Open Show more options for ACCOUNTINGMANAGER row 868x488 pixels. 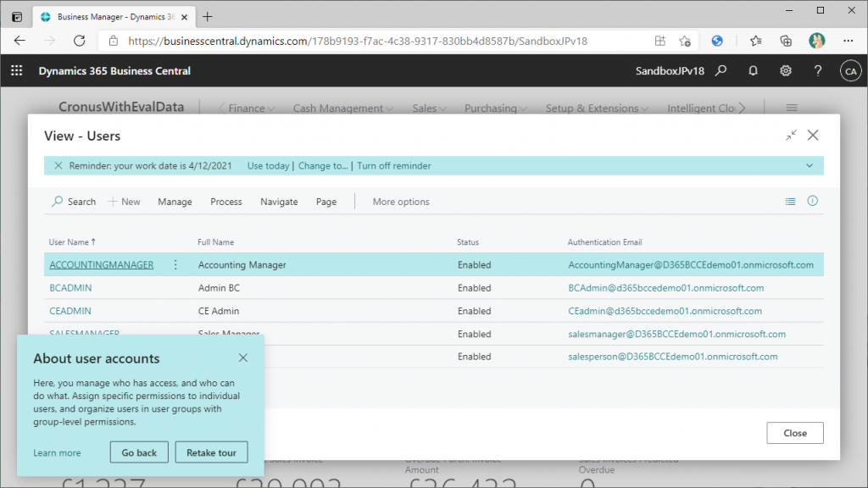coord(175,264)
